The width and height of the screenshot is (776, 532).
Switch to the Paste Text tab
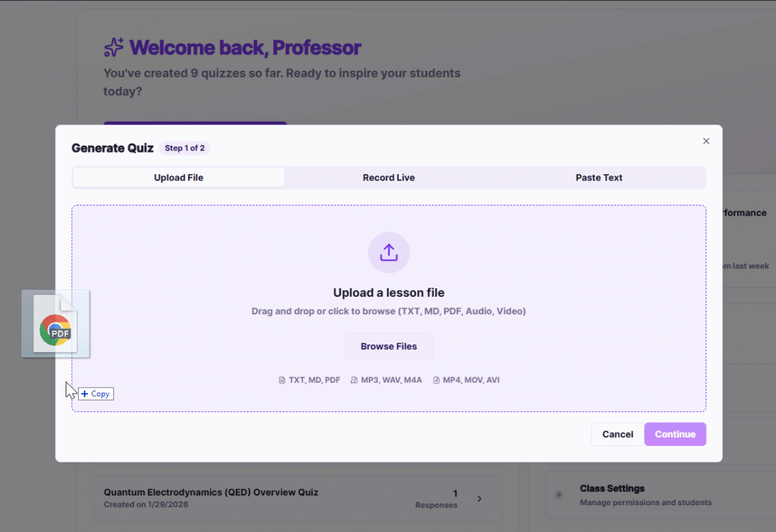click(599, 177)
